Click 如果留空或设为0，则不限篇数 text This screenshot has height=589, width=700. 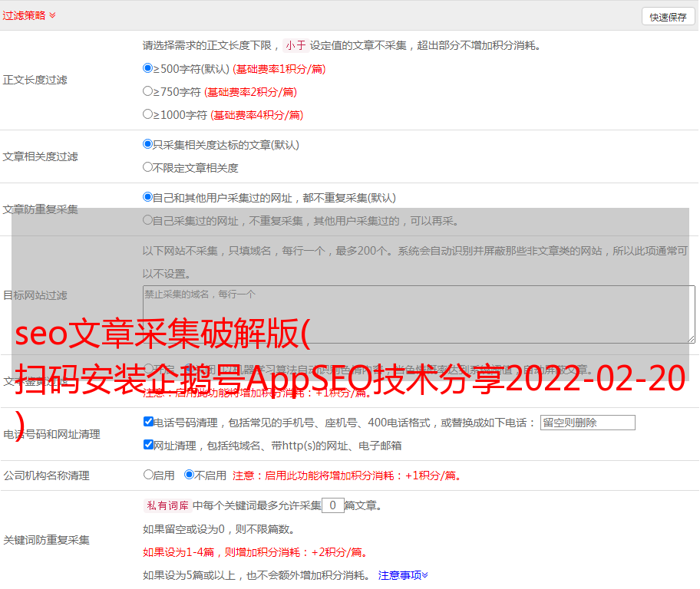(218, 529)
